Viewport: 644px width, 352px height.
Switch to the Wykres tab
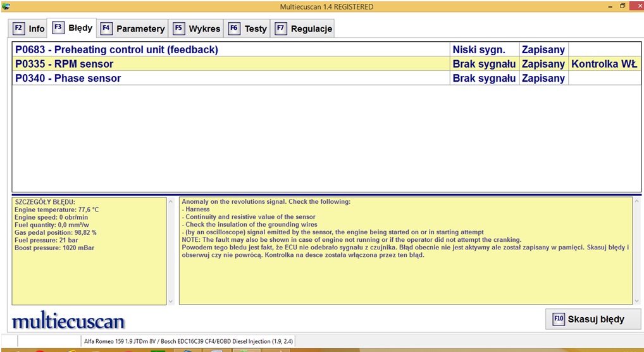[196, 28]
